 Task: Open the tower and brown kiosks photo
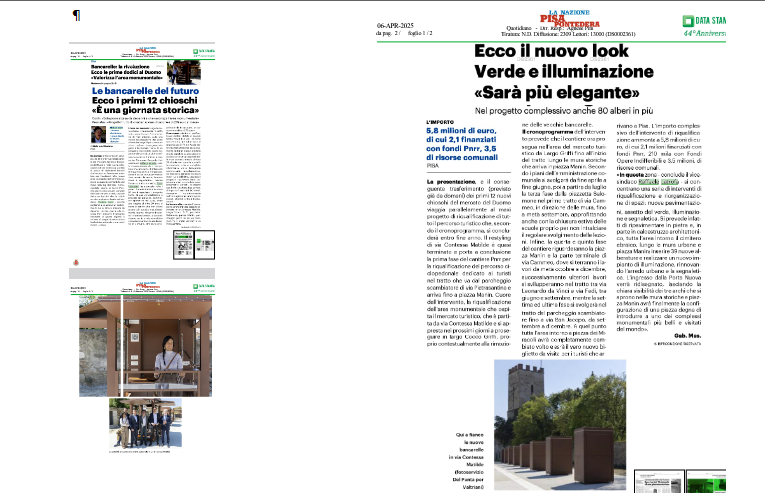560,425
